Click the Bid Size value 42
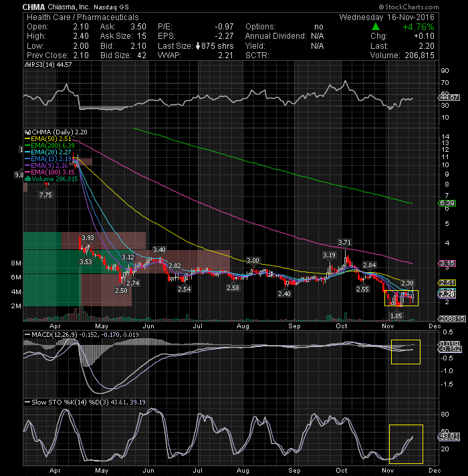 [x=142, y=55]
